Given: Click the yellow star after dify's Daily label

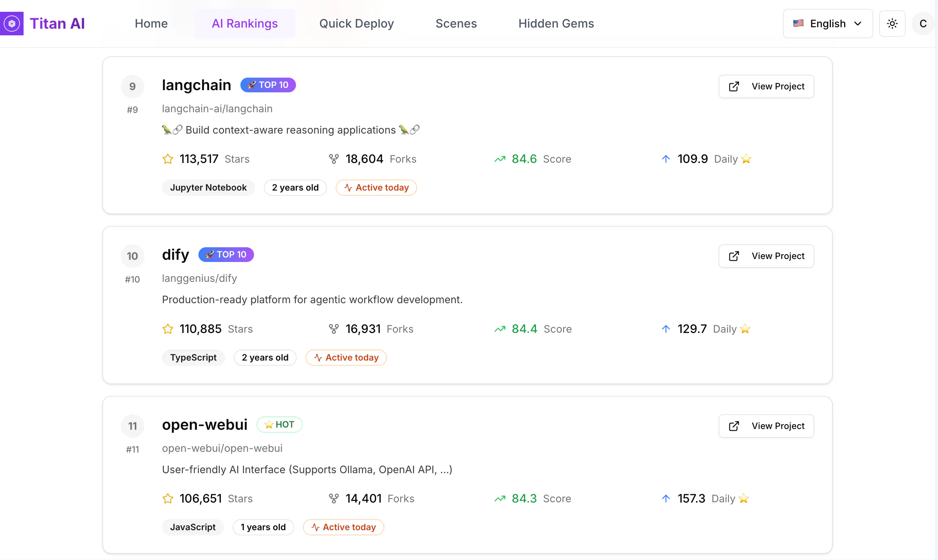Looking at the screenshot, I should click(x=745, y=329).
